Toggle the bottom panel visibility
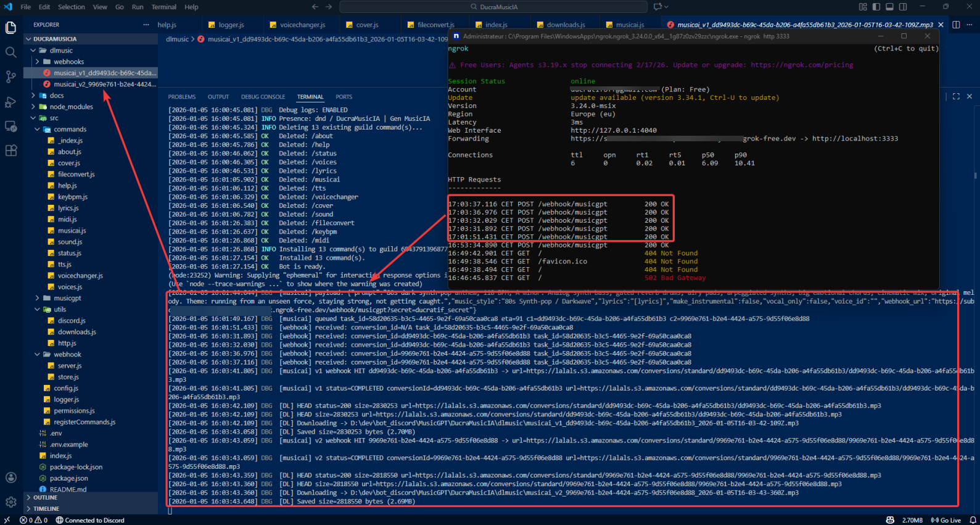The width and height of the screenshot is (980, 525). 889,7
